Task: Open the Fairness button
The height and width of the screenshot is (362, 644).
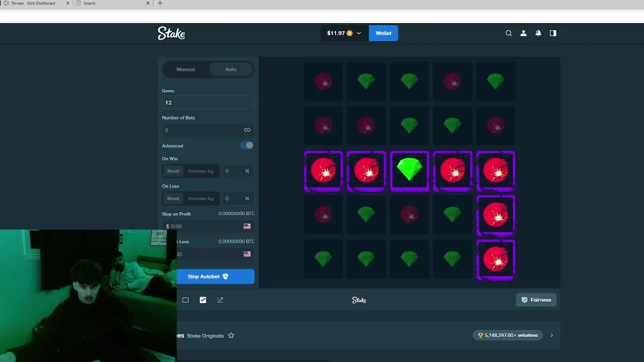Action: coord(536,300)
